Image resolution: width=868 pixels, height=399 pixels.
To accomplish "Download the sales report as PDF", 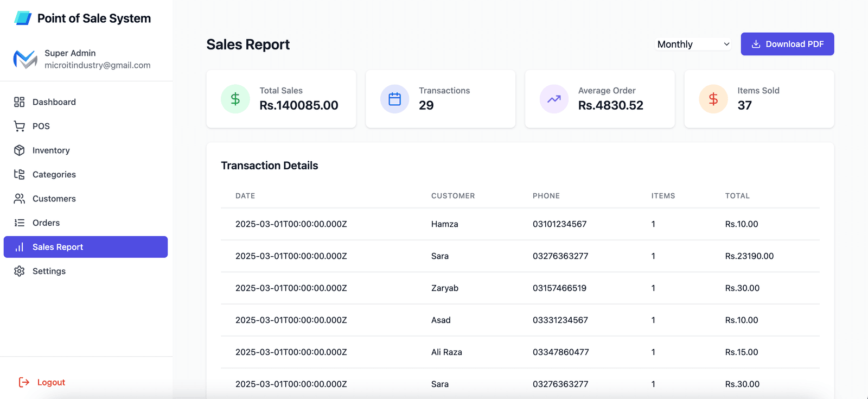I will (787, 44).
